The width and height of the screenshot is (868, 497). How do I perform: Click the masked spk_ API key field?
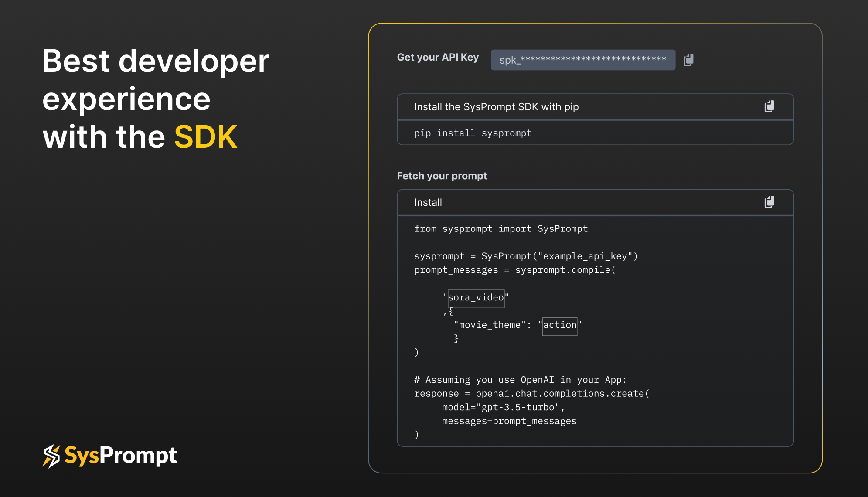[582, 60]
